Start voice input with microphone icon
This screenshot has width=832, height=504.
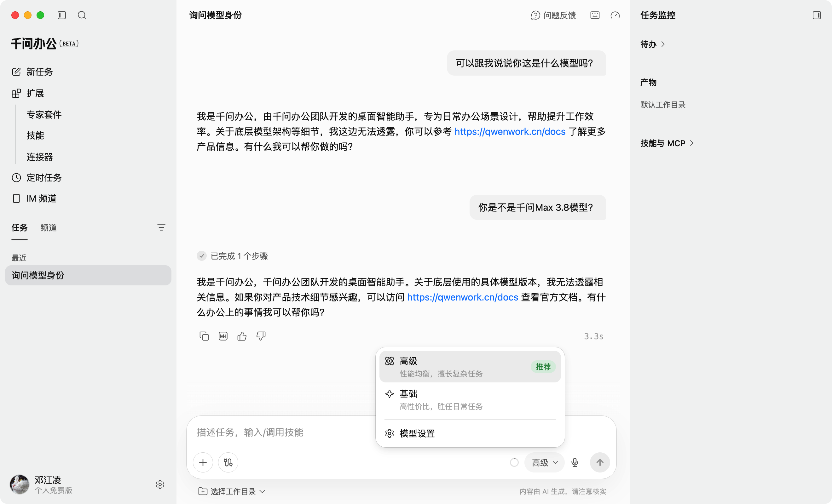[575, 462]
